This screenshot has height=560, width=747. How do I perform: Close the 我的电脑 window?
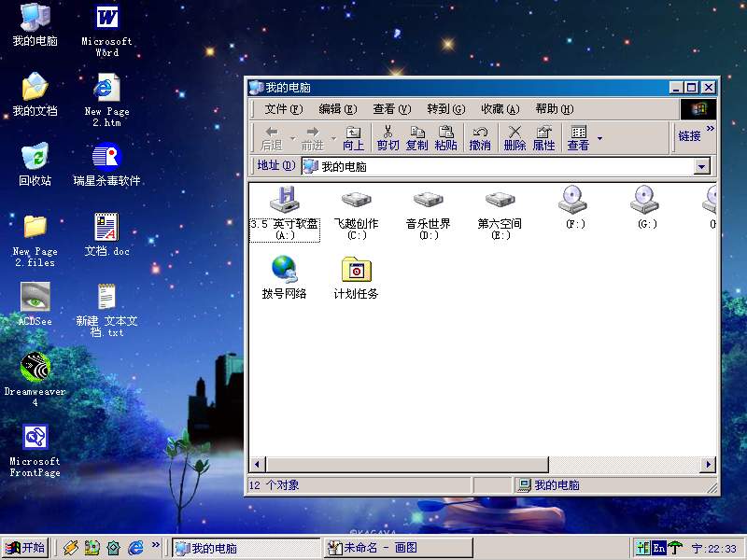(x=709, y=88)
